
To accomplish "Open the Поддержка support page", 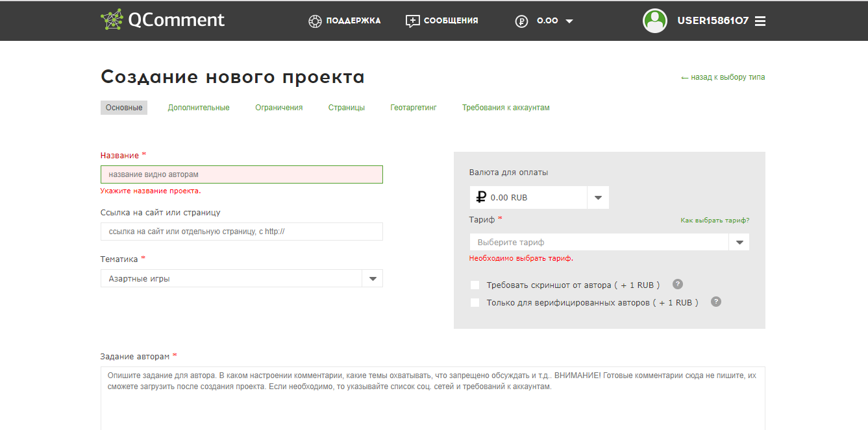I will (x=344, y=20).
